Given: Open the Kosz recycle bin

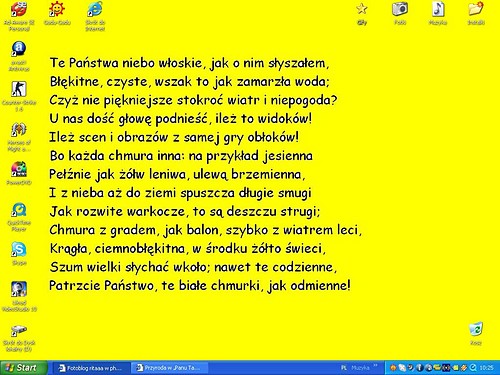Looking at the screenshot, I should pyautogui.click(x=476, y=333).
